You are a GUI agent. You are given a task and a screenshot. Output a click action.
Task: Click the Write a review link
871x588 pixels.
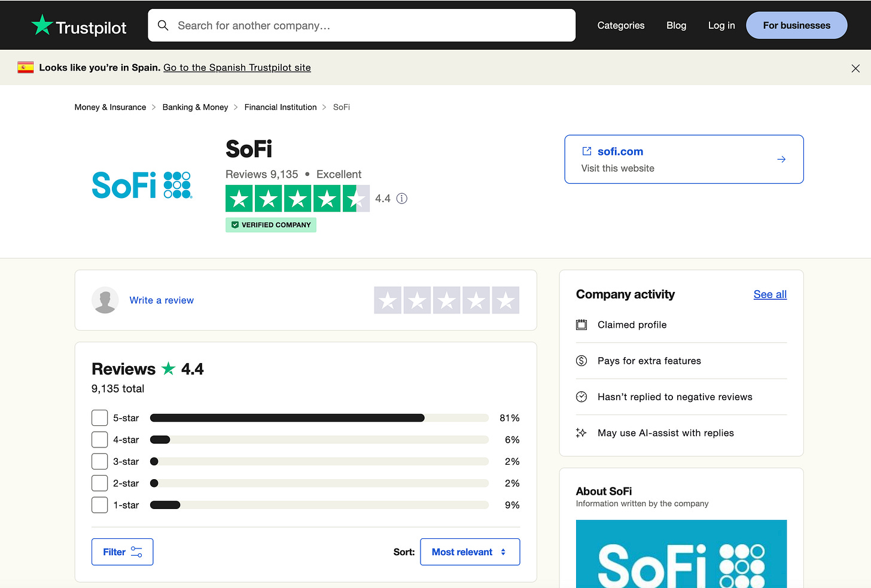click(162, 300)
